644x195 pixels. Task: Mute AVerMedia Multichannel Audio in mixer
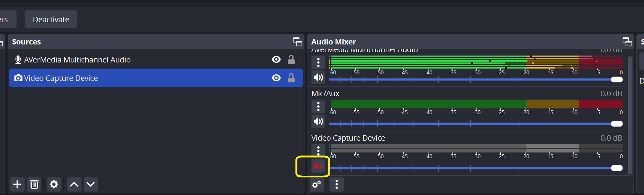[318, 77]
